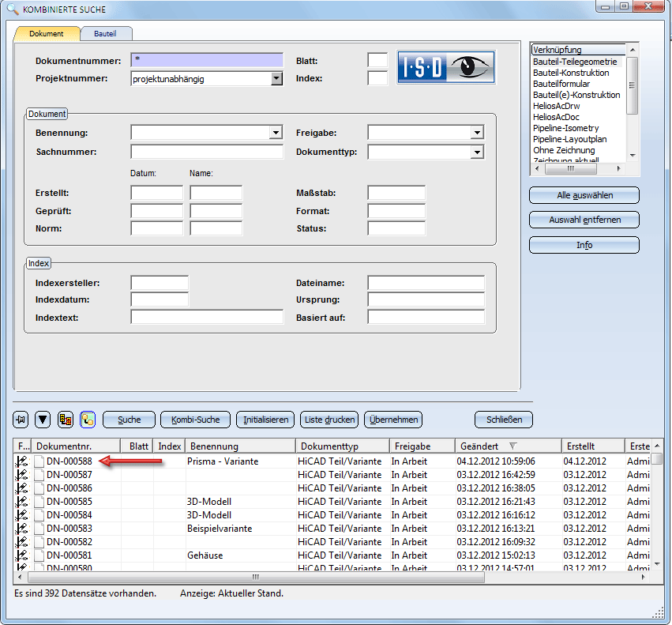Screen dimensions: 672x625
Task: Click the black down-arrow toolbar icon
Action: [43, 420]
